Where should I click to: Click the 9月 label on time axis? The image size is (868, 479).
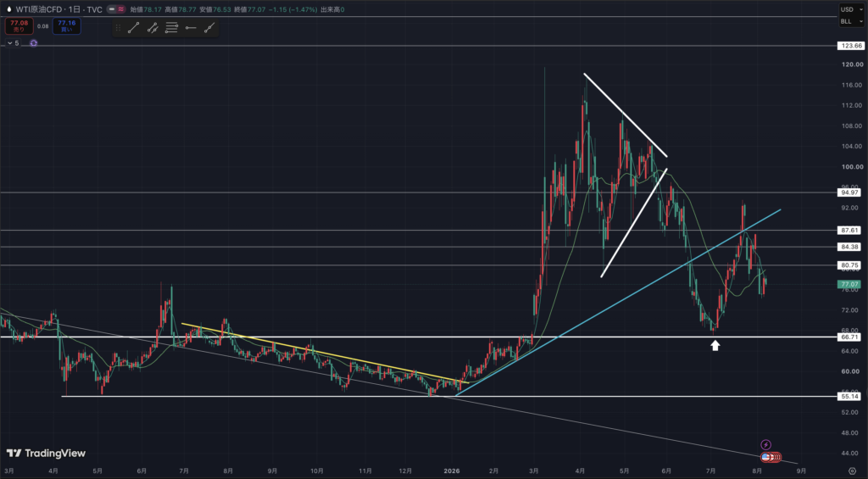tap(801, 471)
